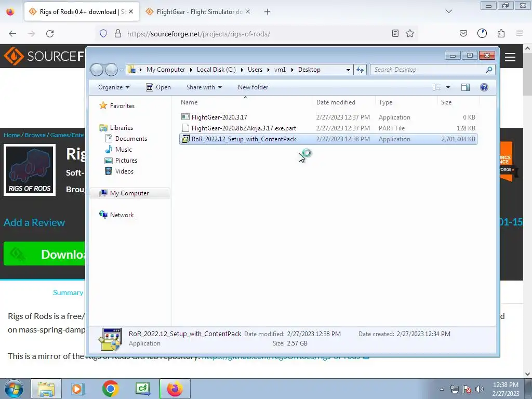Open a new Firefox tab

pos(268,12)
